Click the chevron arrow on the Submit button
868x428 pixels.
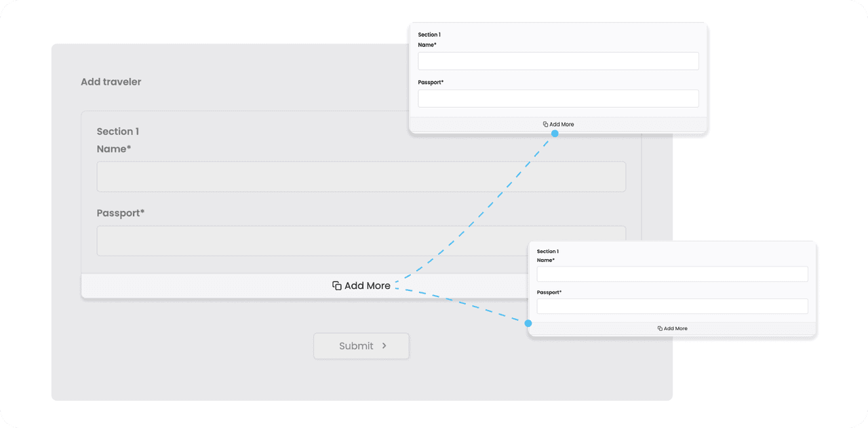tap(384, 346)
